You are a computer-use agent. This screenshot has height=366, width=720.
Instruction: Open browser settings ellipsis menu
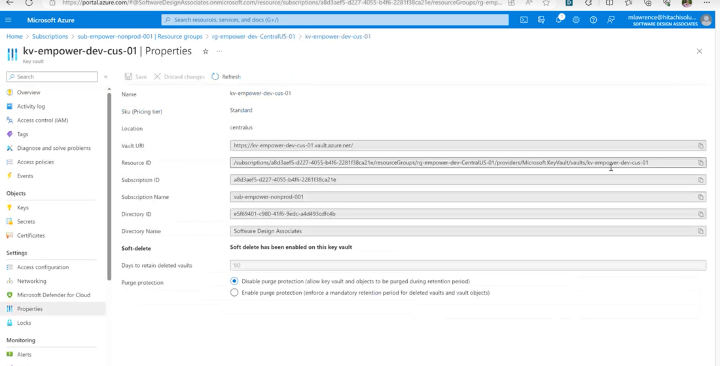coord(707,3)
